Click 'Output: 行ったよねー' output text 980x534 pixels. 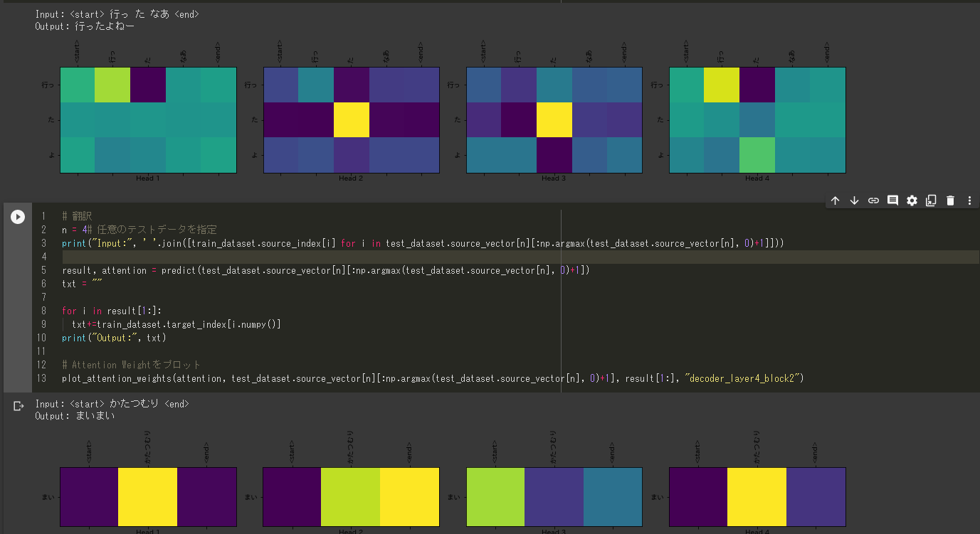point(85,26)
